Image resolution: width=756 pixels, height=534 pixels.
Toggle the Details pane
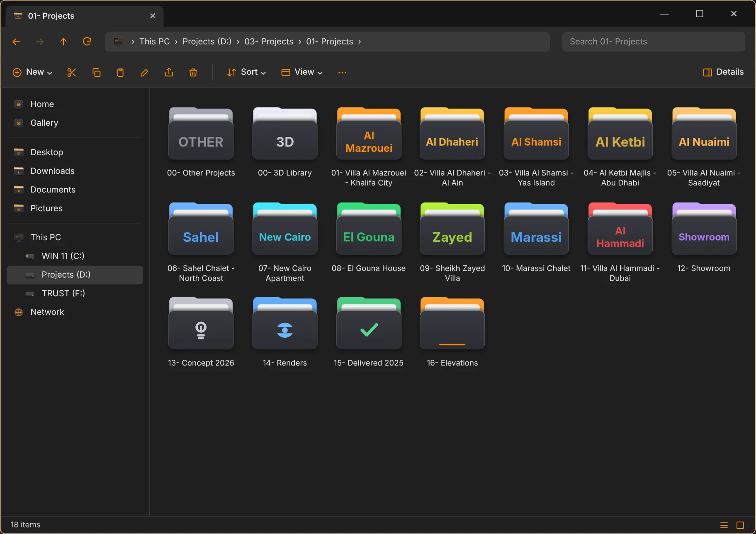[x=724, y=72]
